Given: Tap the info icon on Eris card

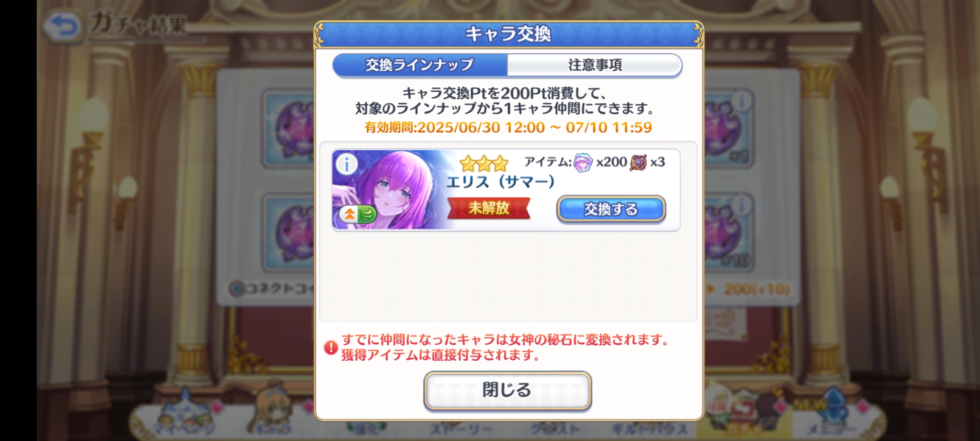Looking at the screenshot, I should click(347, 165).
